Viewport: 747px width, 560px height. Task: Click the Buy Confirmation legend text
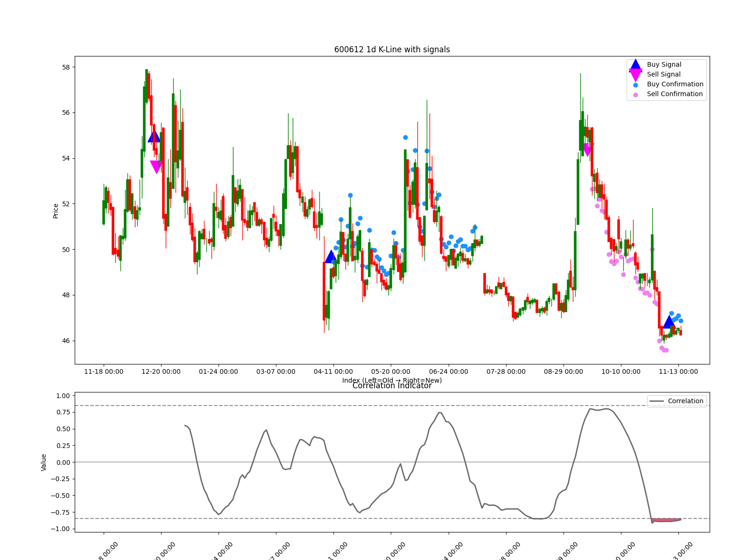[675, 84]
